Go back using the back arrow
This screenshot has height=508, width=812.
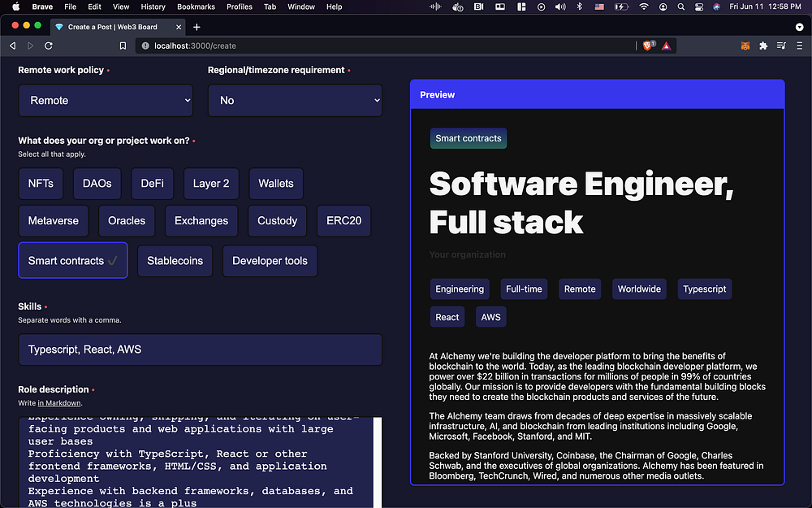tap(13, 46)
